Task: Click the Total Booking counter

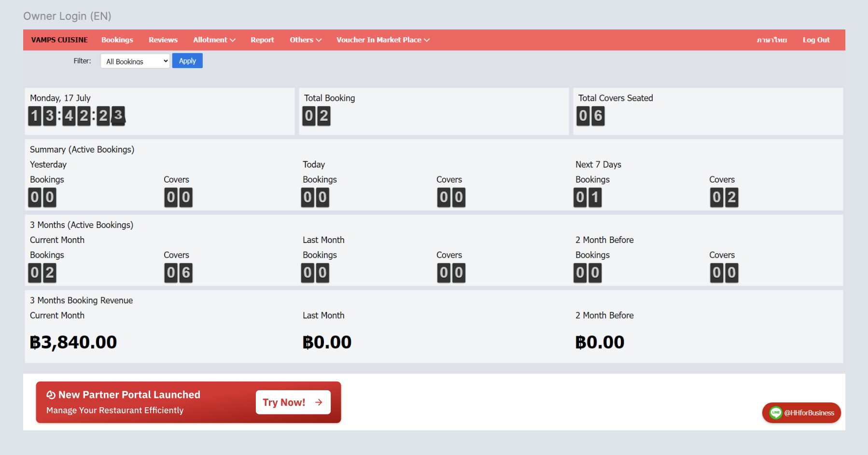Action: (x=317, y=116)
